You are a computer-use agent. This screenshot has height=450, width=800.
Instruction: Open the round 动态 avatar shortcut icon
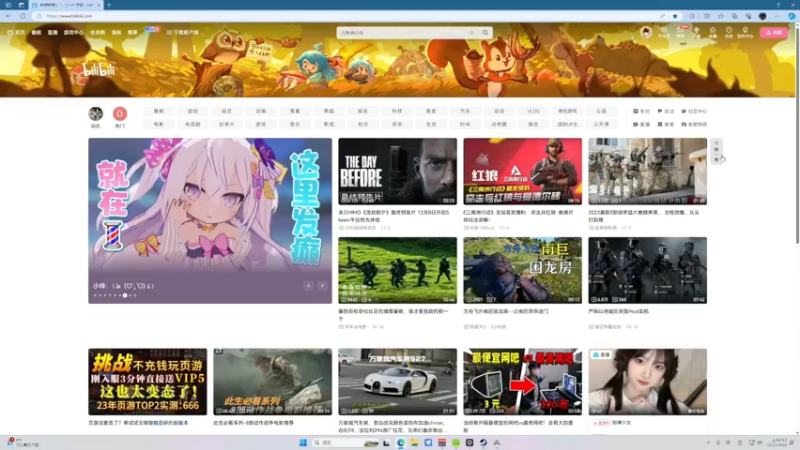[95, 114]
